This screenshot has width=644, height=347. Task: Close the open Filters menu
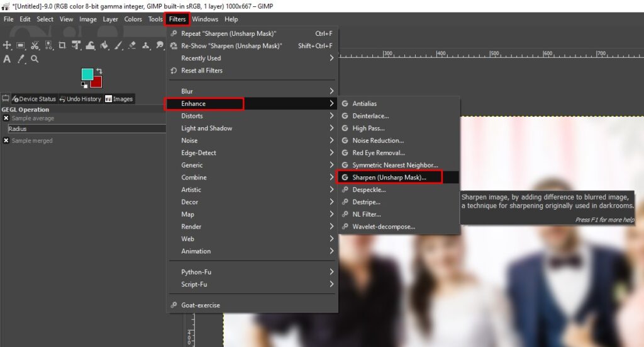tap(177, 19)
